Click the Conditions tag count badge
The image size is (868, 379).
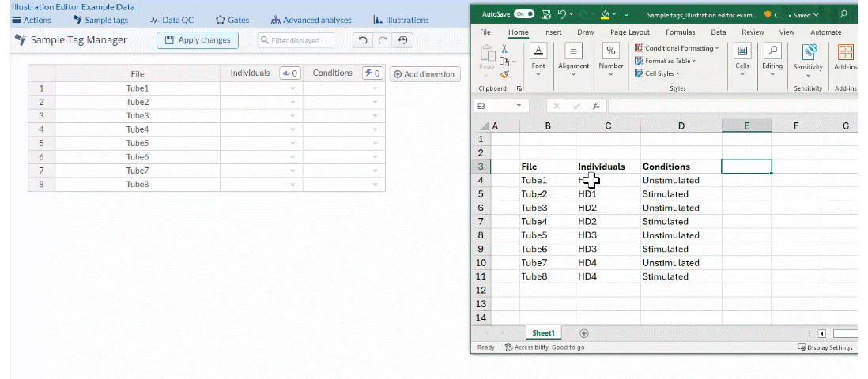coord(372,73)
